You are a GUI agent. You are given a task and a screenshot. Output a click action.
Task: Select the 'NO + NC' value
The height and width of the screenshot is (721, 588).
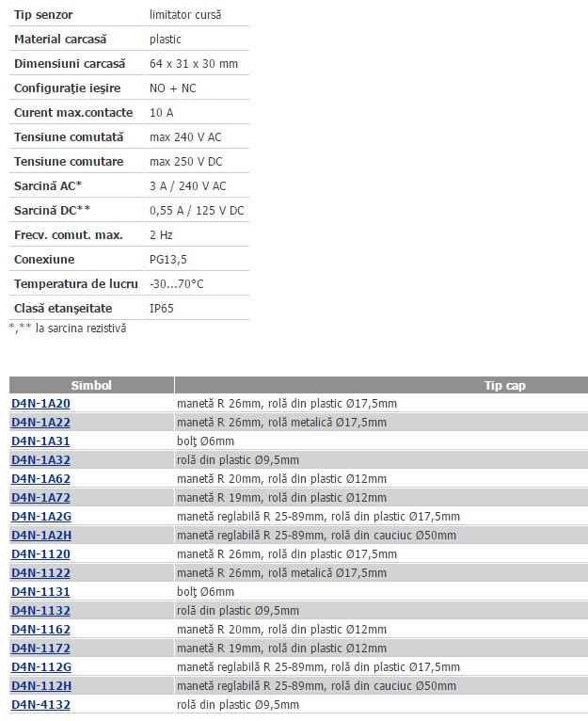pos(172,88)
